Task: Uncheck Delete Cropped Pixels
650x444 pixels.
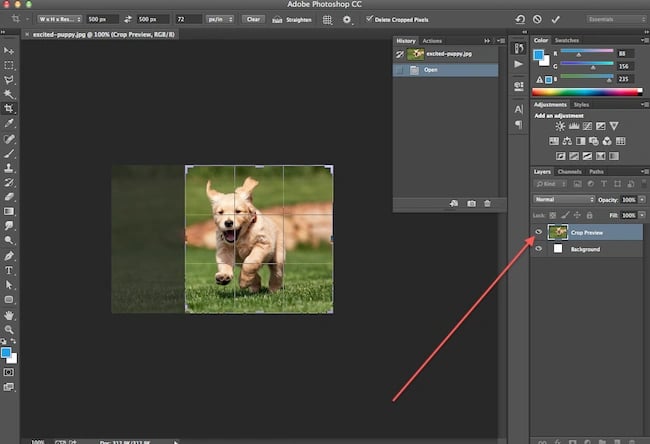Action: coord(369,19)
